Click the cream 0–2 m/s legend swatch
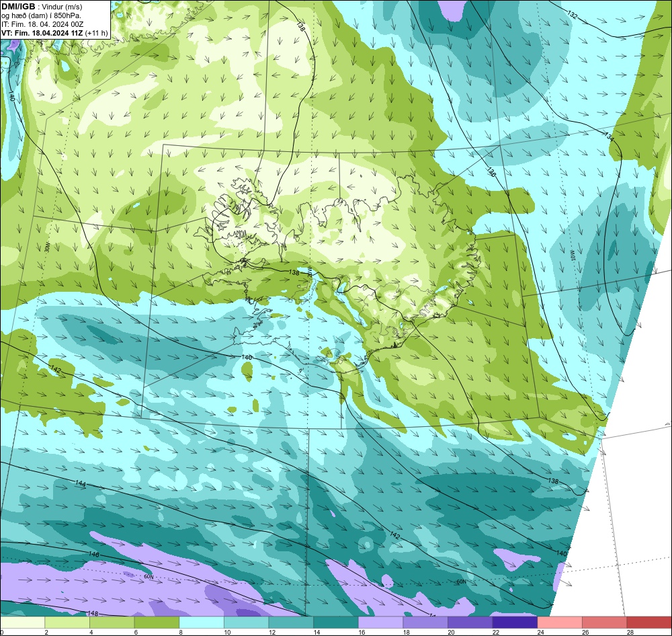Image resolution: width=672 pixels, height=636 pixels. point(22,623)
